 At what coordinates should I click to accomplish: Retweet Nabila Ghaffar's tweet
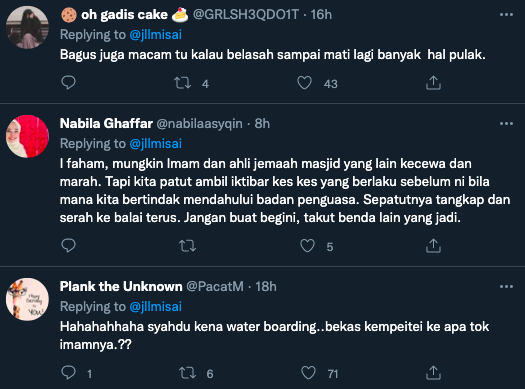[x=188, y=246]
